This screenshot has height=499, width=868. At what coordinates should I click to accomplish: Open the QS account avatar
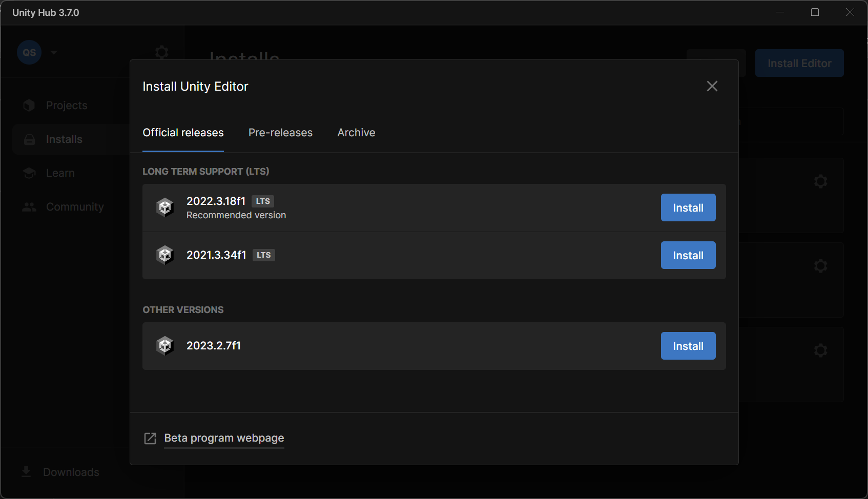29,52
